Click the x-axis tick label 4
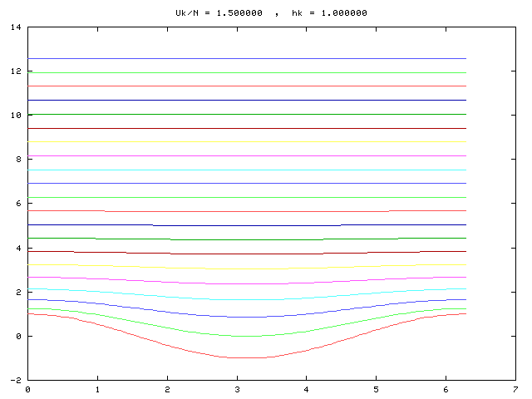This screenshot has width=532, height=399. (x=307, y=389)
